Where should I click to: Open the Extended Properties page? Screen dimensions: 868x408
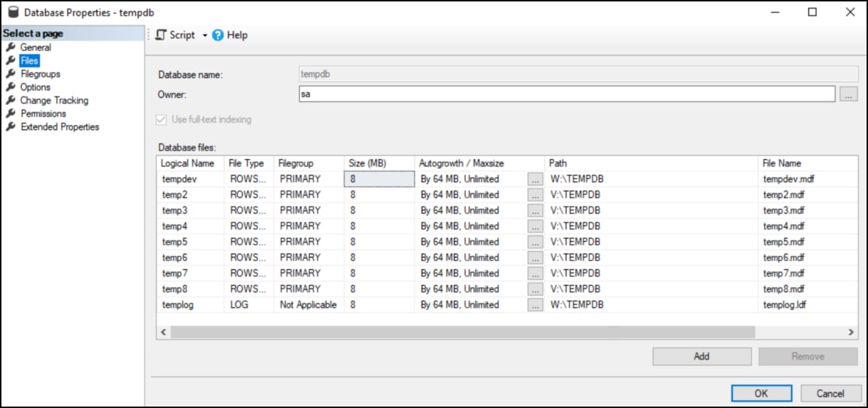coord(60,127)
